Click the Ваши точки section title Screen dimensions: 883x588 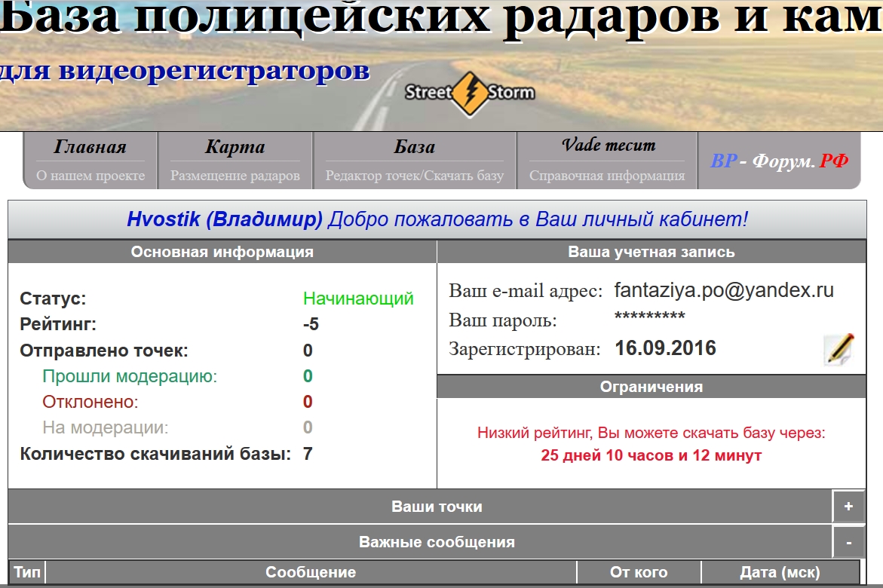click(x=437, y=507)
